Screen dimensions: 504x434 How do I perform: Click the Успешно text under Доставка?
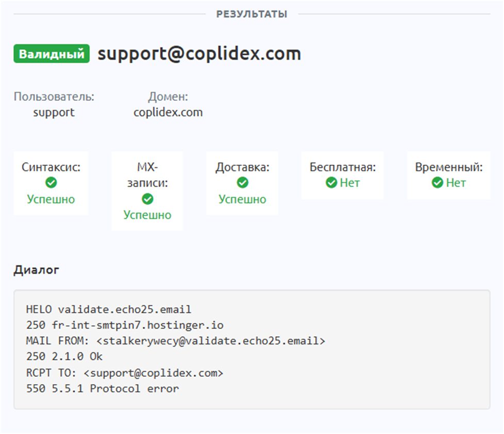click(x=242, y=199)
